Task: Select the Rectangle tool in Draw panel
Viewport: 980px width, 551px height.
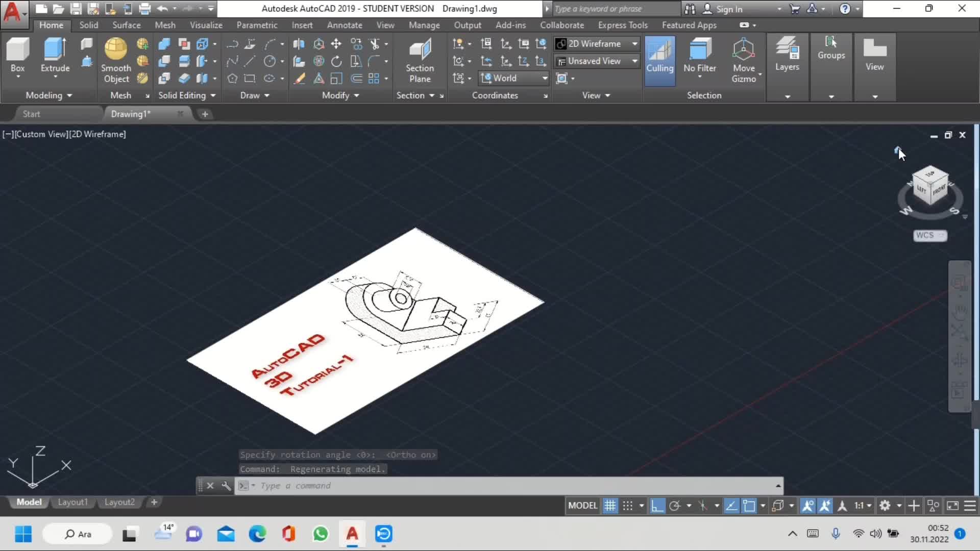Action: click(250, 79)
